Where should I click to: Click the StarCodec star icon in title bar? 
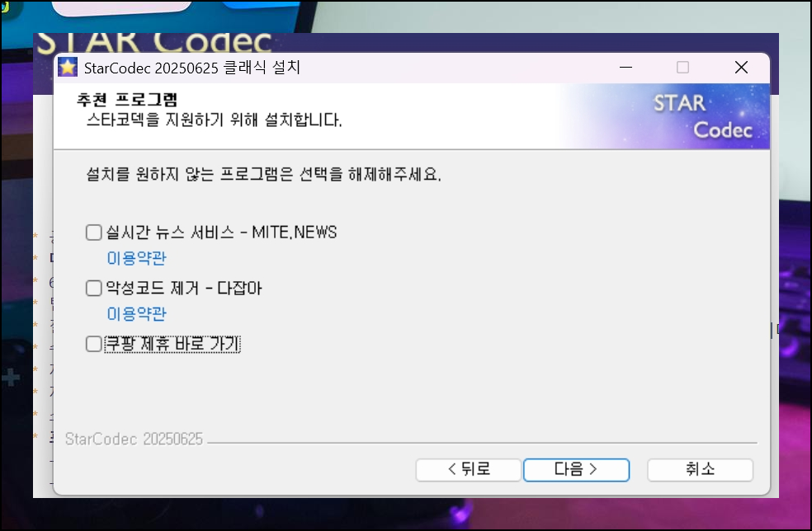tap(68, 68)
